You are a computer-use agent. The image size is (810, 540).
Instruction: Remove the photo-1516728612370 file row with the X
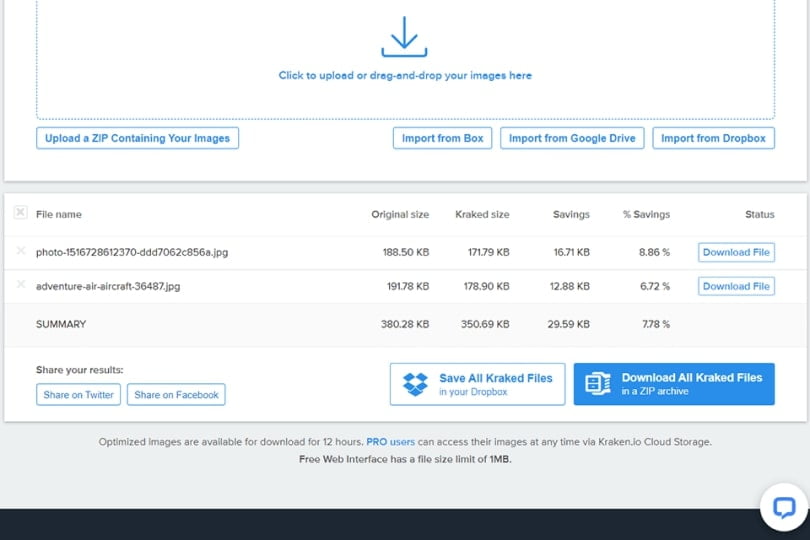coord(21,251)
